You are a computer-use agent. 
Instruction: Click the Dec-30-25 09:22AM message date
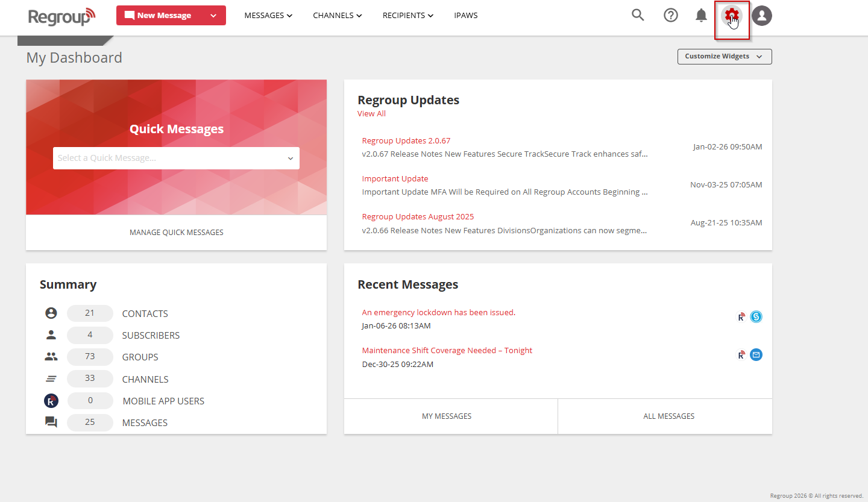point(398,365)
